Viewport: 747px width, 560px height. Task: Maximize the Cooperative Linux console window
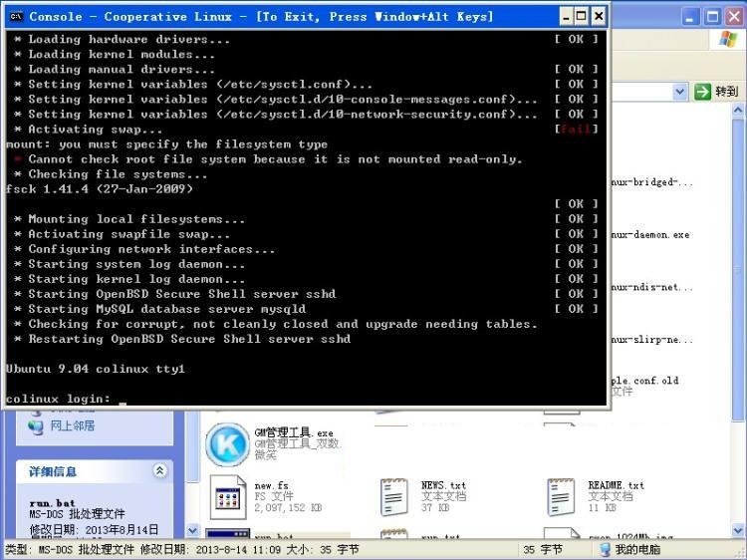click(x=582, y=17)
